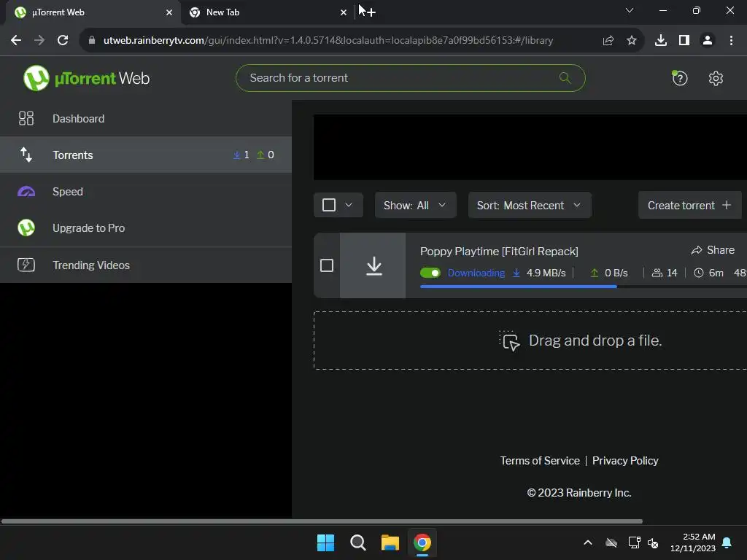This screenshot has width=747, height=560.
Task: Open Privacy Policy link
Action: click(625, 461)
